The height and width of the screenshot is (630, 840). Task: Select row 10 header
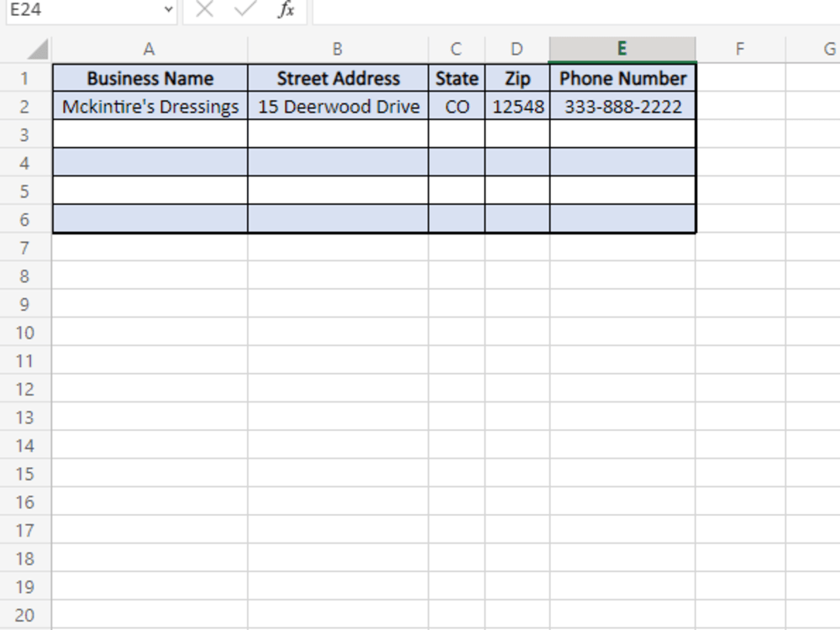[24, 333]
